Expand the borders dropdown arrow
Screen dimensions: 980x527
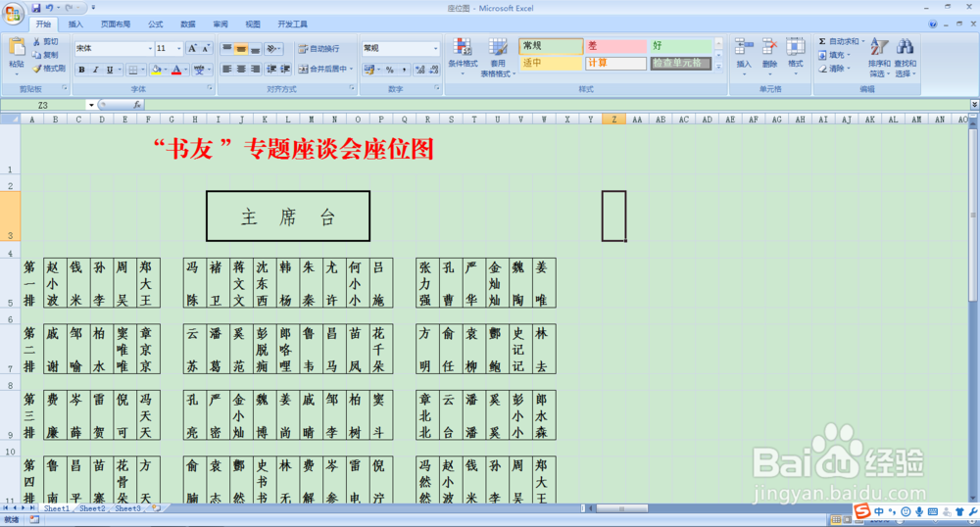(143, 70)
